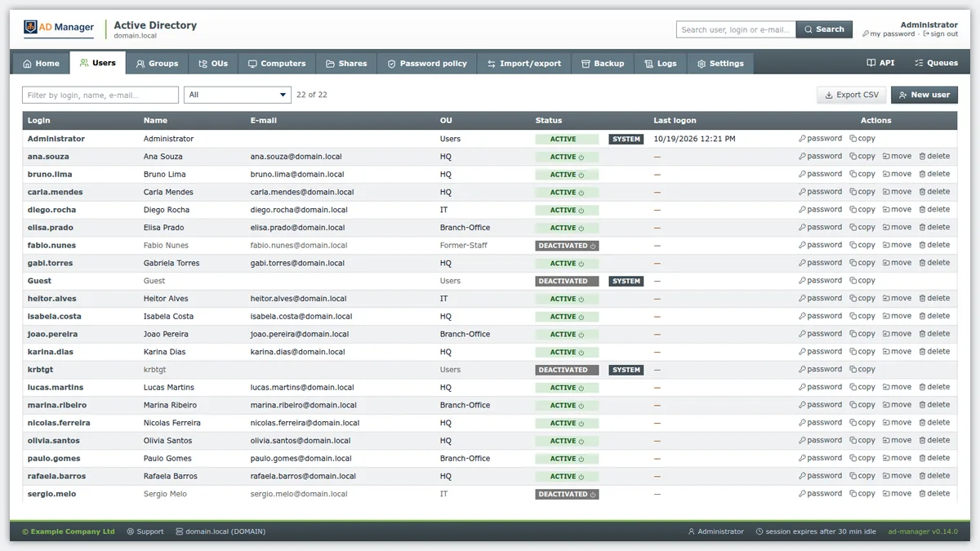The height and width of the screenshot is (551, 980).
Task: Click copy action for Administrator
Action: click(862, 139)
